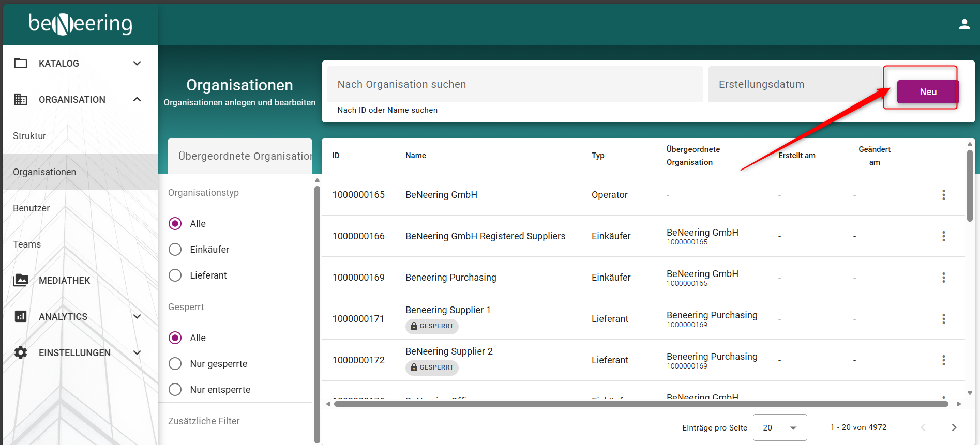Expand the Katalog menu chevron
This screenshot has height=445, width=980.
coord(137,63)
